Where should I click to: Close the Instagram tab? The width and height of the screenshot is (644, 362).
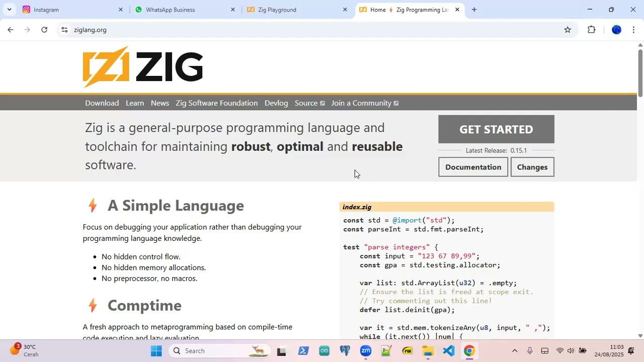120,10
